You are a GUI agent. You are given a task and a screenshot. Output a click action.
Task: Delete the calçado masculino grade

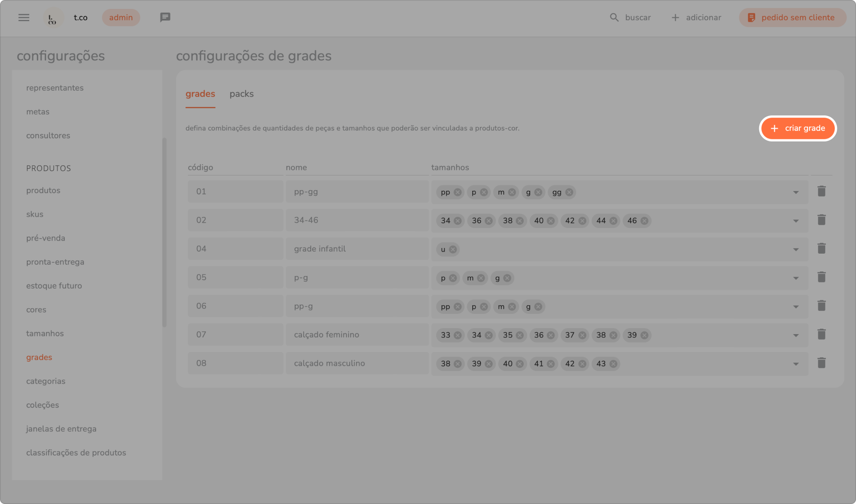coord(821,363)
